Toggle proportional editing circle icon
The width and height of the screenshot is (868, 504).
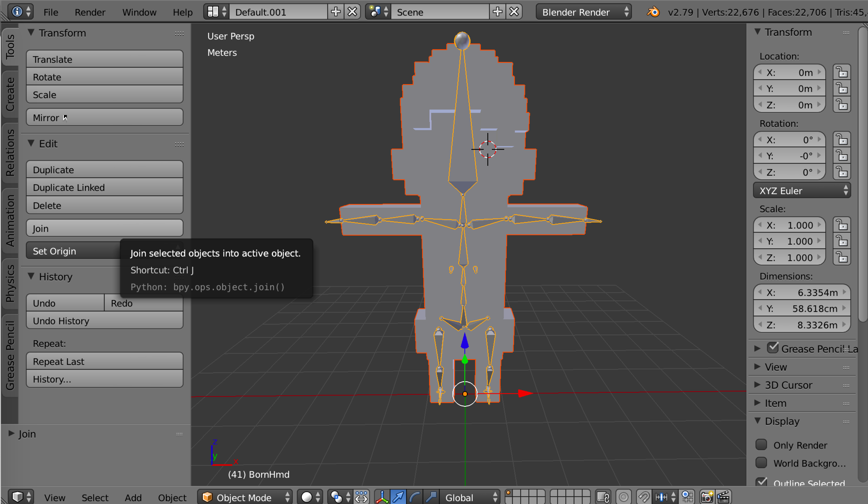[623, 497]
